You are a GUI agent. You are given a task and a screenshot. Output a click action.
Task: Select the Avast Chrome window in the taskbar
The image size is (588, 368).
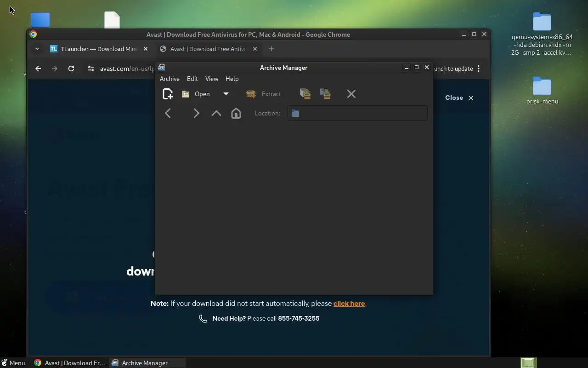[70, 363]
